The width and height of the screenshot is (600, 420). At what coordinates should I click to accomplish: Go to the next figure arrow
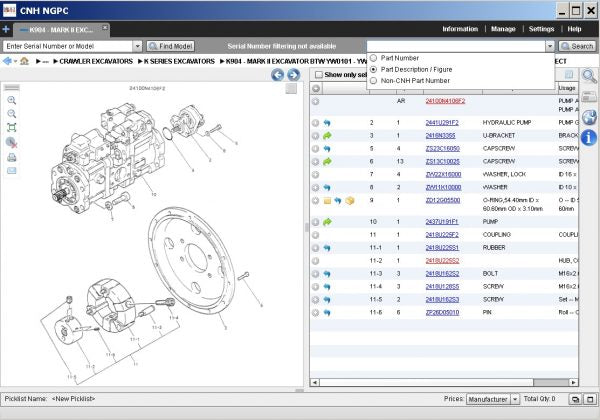click(x=292, y=75)
